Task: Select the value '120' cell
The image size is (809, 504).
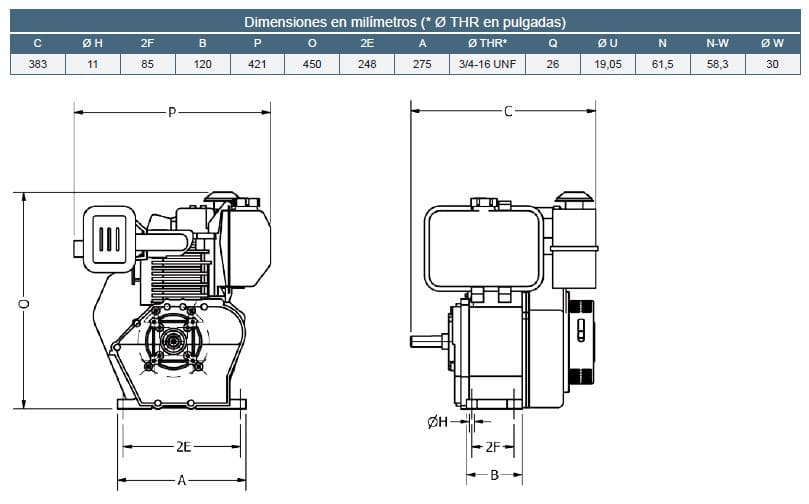Action: (203, 64)
